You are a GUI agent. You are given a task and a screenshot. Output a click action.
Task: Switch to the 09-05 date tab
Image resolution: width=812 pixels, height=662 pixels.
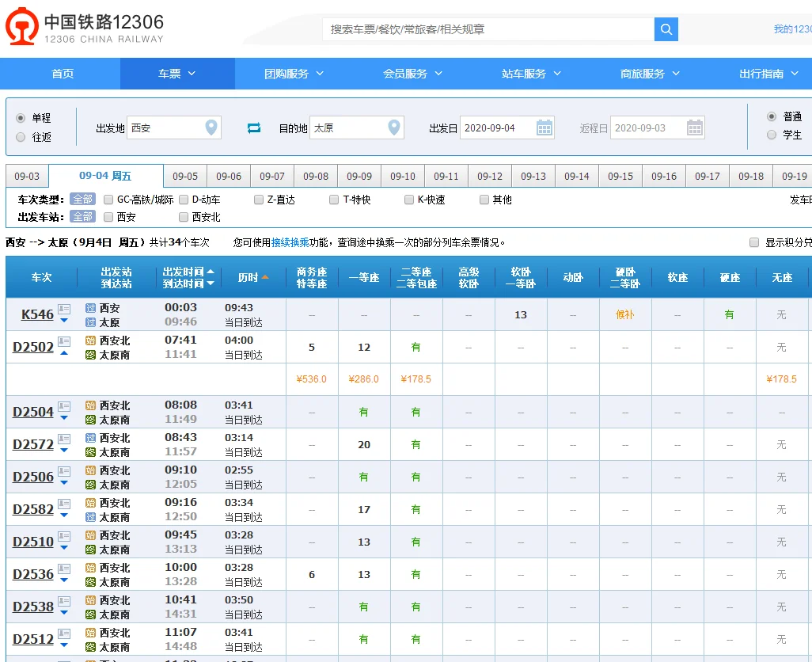pyautogui.click(x=186, y=175)
